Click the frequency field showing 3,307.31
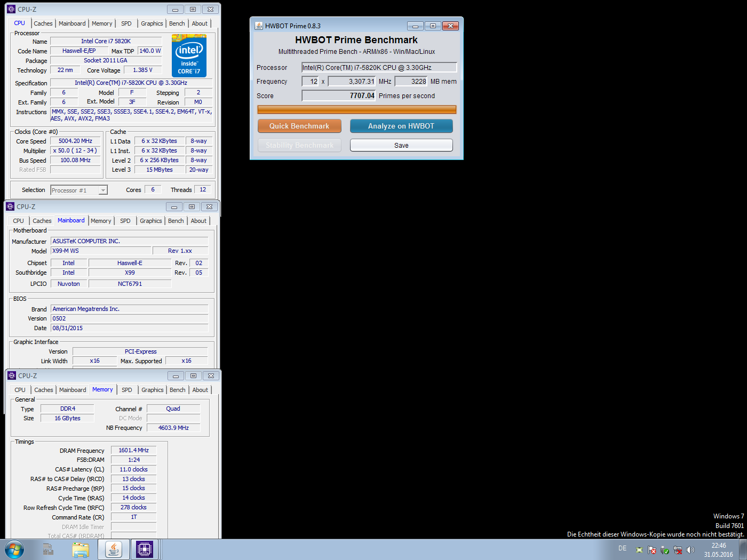Screen dimensions: 747x560 [x=352, y=81]
